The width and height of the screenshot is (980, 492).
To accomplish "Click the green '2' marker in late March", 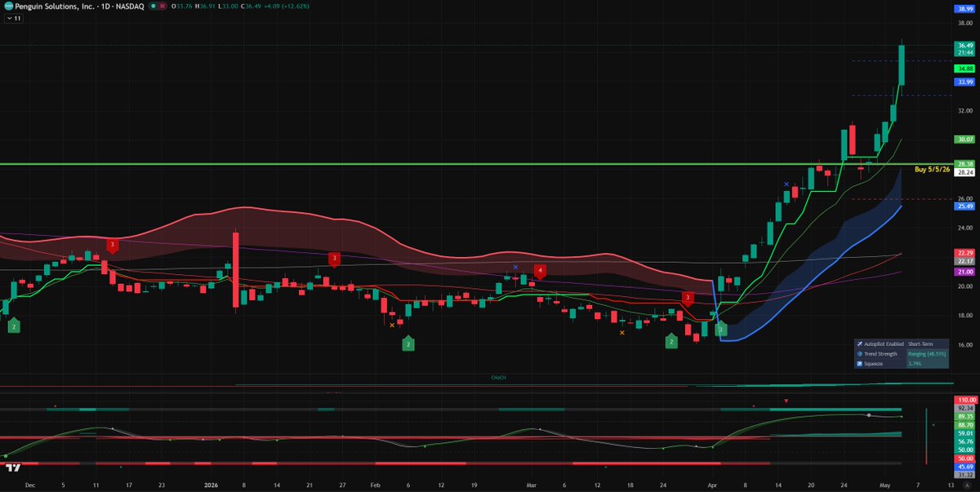I will pos(671,341).
